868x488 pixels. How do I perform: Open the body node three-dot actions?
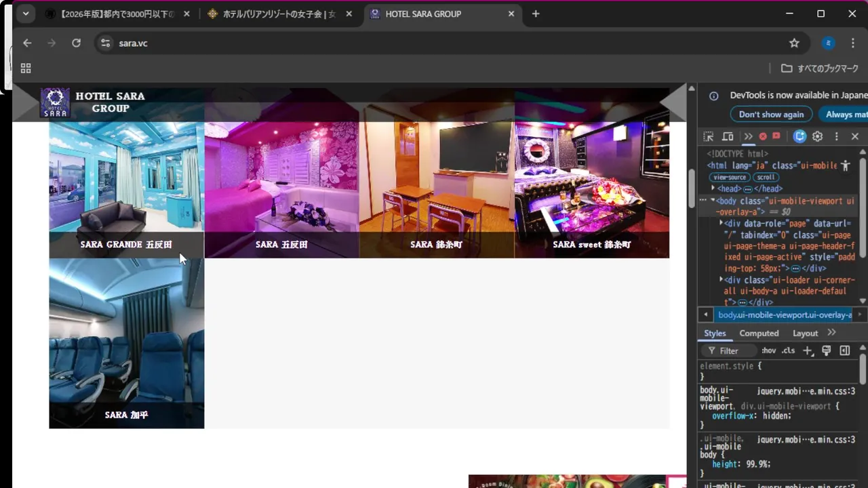click(x=703, y=201)
